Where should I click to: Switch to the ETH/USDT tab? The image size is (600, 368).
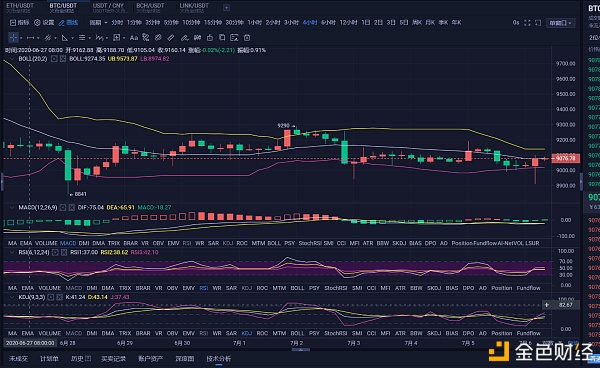coord(20,7)
